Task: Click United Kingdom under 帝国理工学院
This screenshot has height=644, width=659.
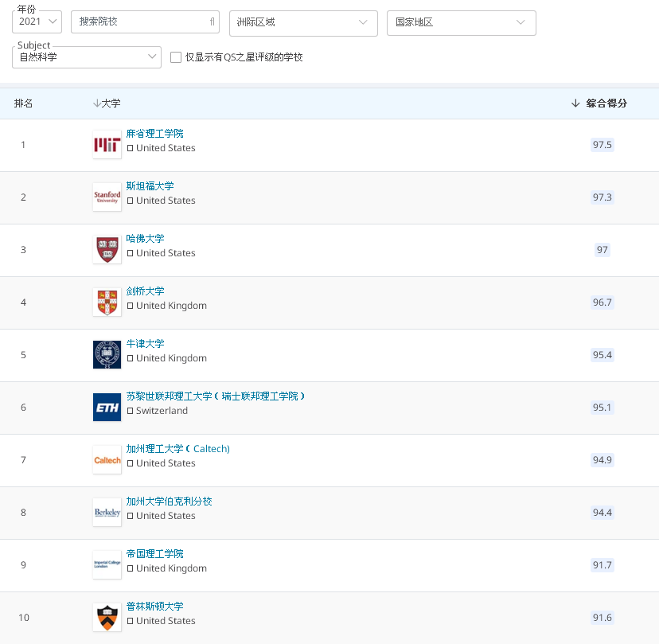Action: [x=171, y=568]
